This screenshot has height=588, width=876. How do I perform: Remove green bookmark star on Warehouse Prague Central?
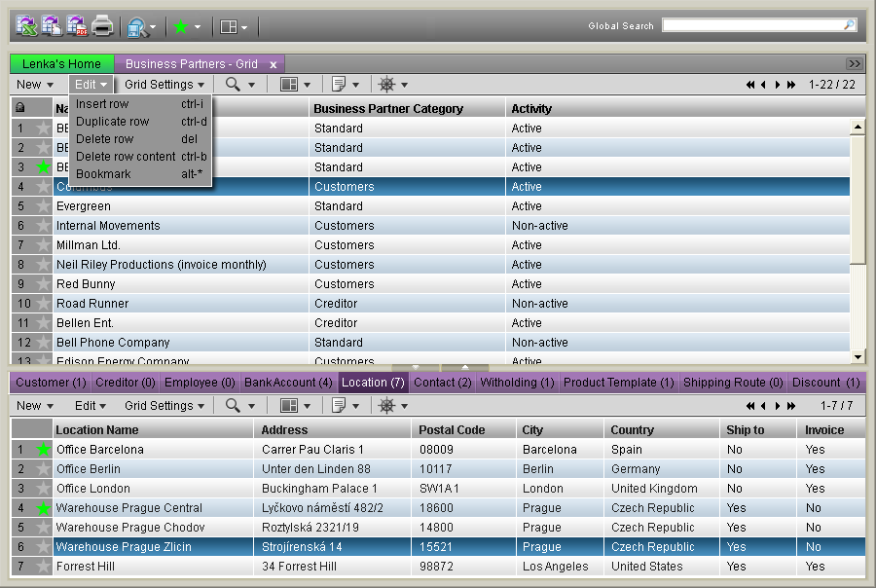(43, 508)
